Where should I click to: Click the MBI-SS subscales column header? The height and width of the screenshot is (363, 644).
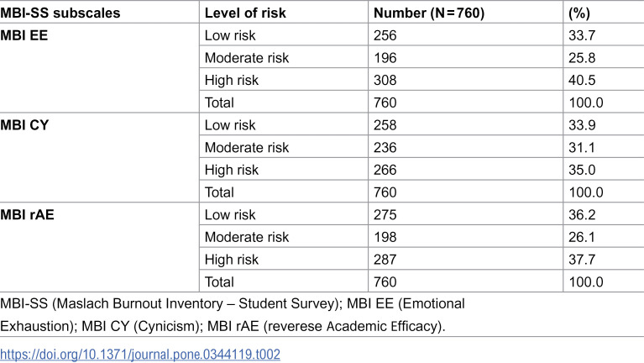coord(60,13)
